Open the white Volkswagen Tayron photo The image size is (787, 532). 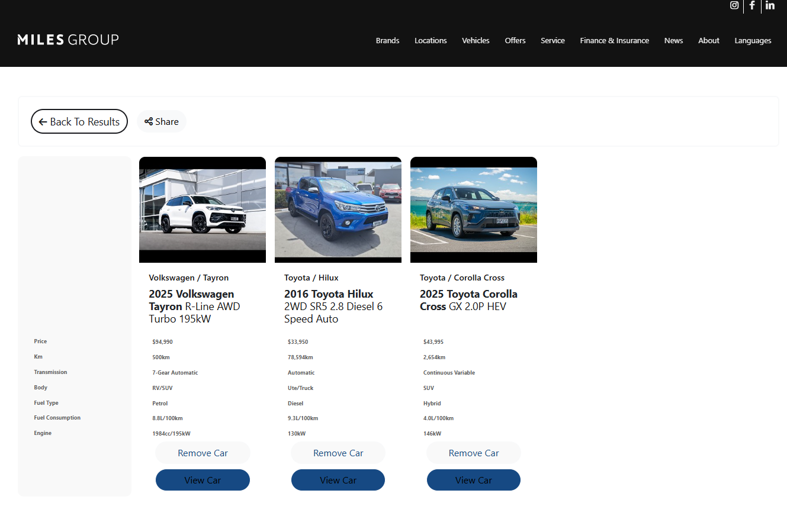coord(203,210)
